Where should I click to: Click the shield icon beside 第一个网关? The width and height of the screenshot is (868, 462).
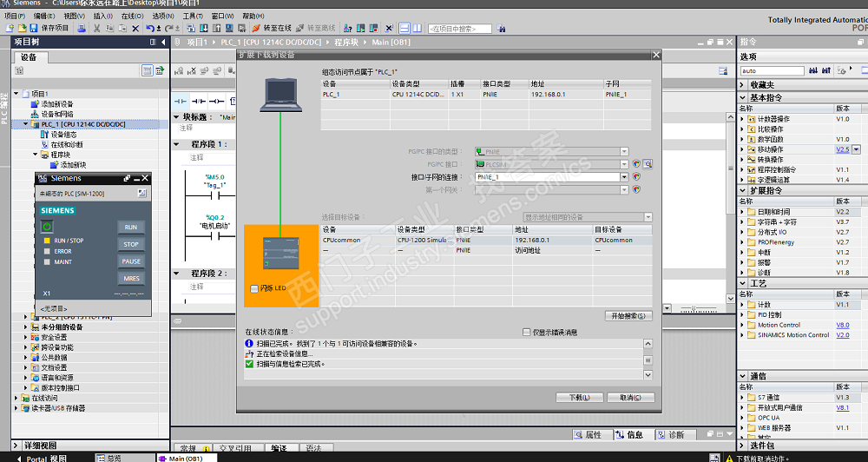pyautogui.click(x=636, y=189)
